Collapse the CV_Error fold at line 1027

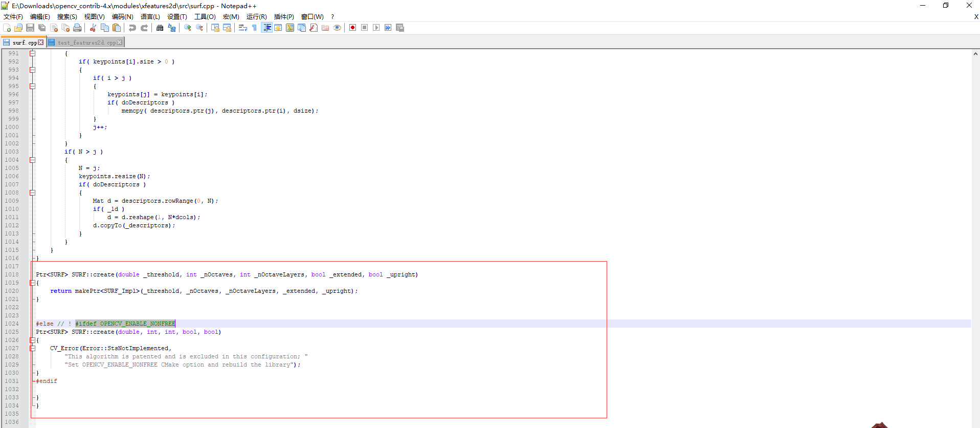32,348
